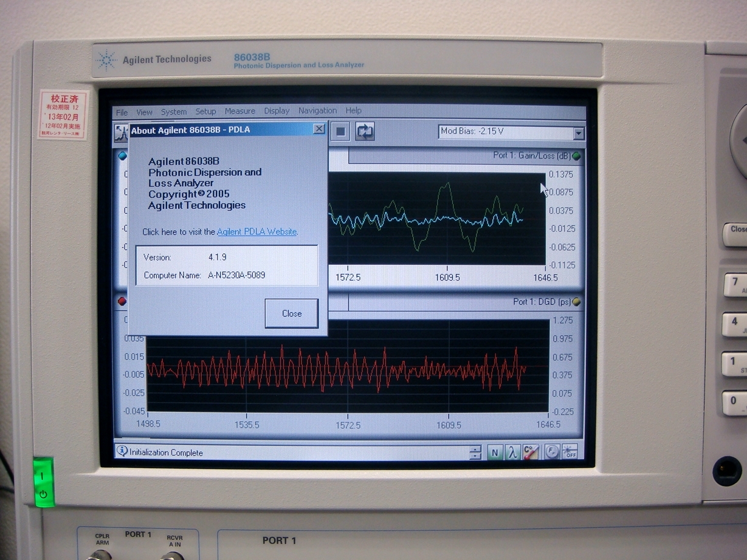Open the System menu

click(174, 112)
